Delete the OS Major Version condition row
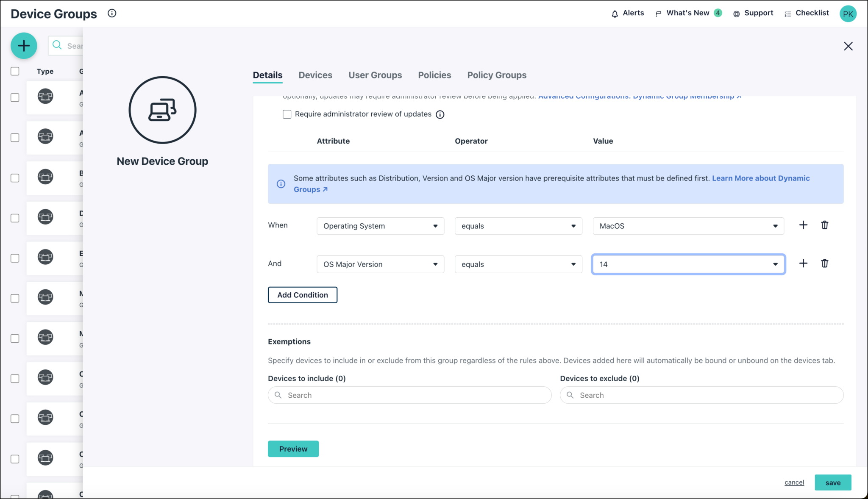Viewport: 868px width, 499px height. tap(825, 263)
